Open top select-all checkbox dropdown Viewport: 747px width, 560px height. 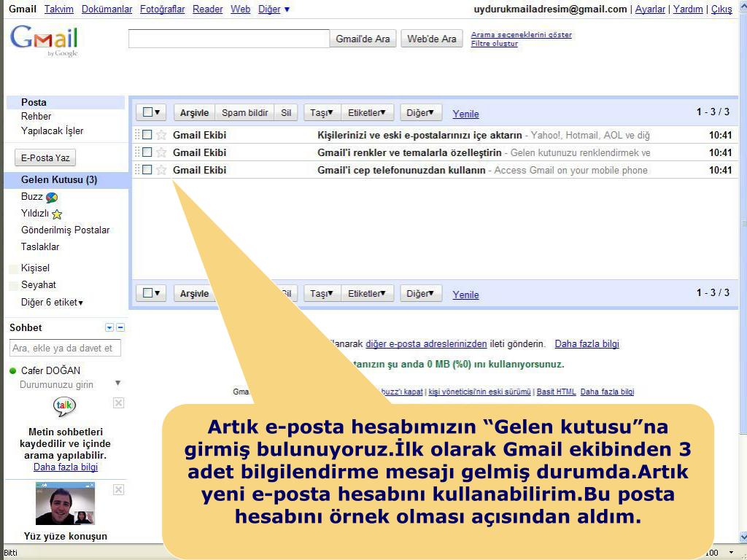click(151, 112)
